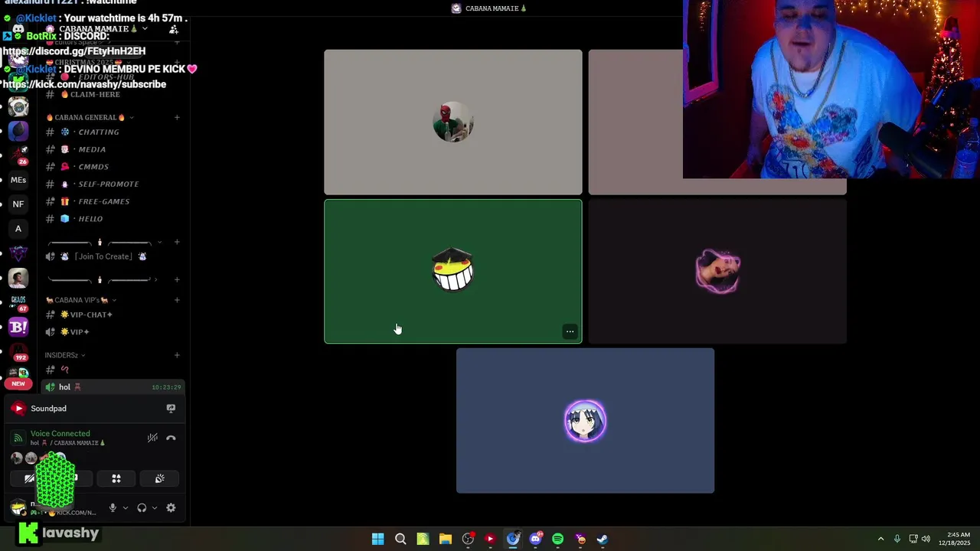Screen dimensions: 980x551
Task: Open Spotify from the taskbar
Action: pos(557,539)
